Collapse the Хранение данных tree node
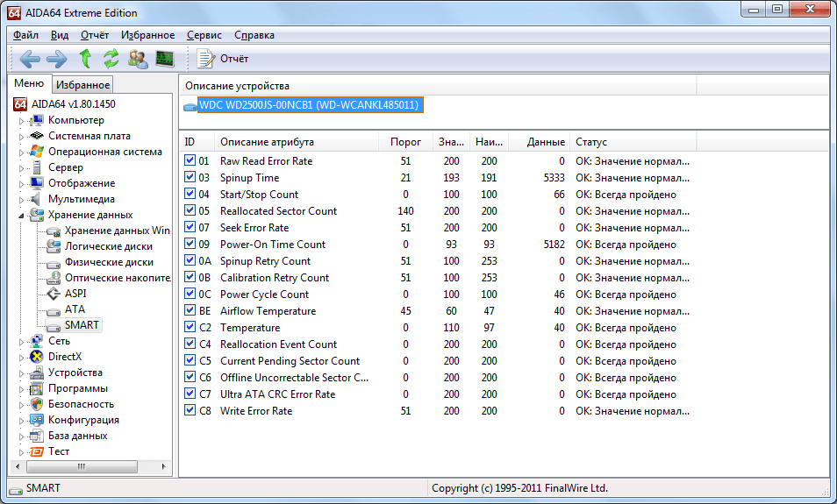 [21, 216]
